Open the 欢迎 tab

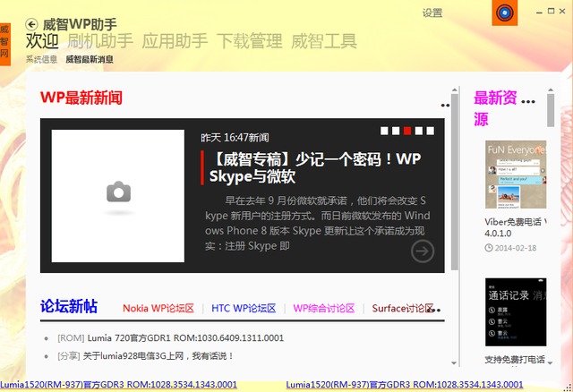[42, 40]
